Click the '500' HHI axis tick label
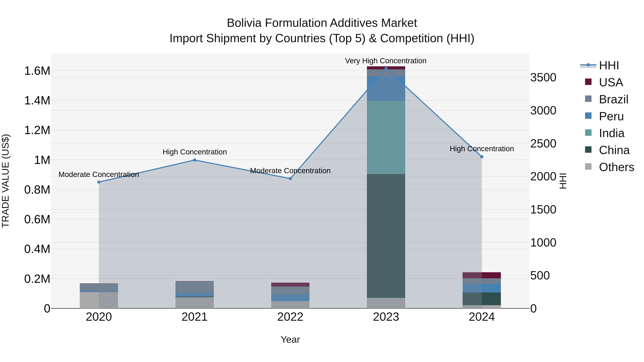Screen dimensions: 644x362 540,275
